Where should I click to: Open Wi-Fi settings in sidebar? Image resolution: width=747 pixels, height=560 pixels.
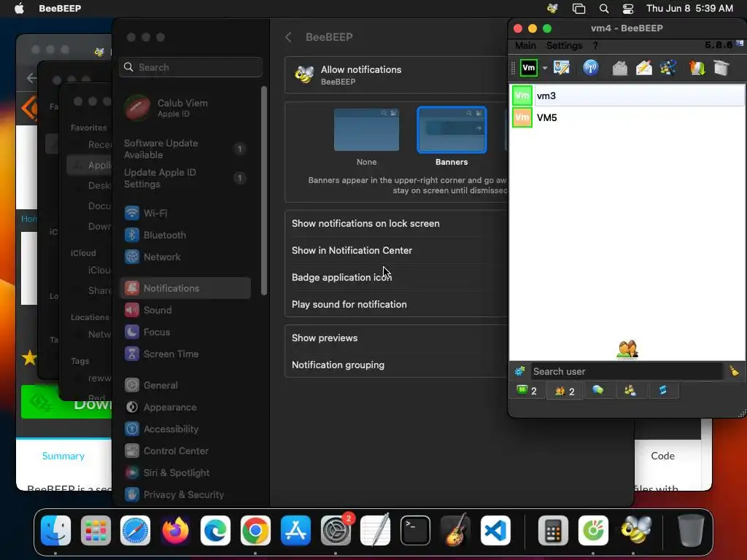tap(185, 213)
